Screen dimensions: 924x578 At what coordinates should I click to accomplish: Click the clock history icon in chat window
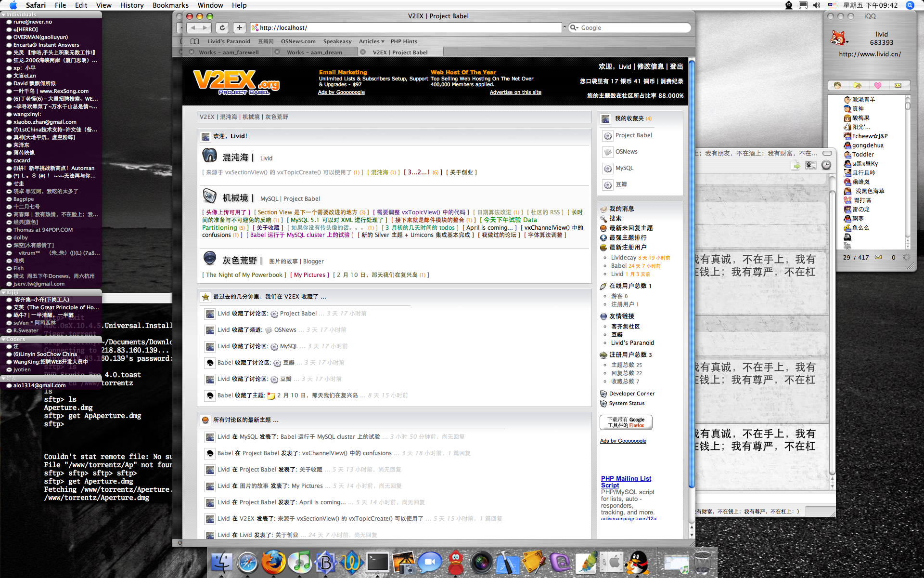tap(826, 165)
